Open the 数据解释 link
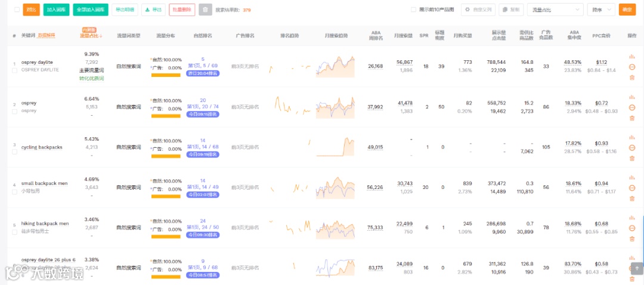 point(47,36)
